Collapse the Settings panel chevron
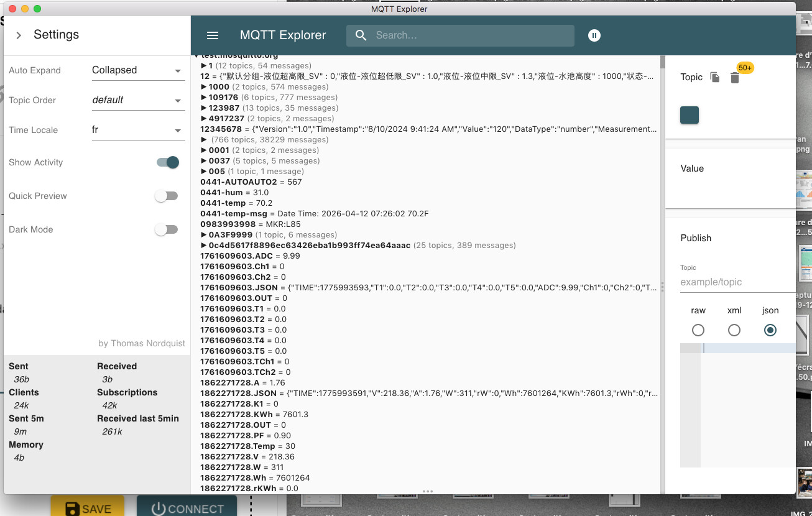812x516 pixels. (x=19, y=35)
